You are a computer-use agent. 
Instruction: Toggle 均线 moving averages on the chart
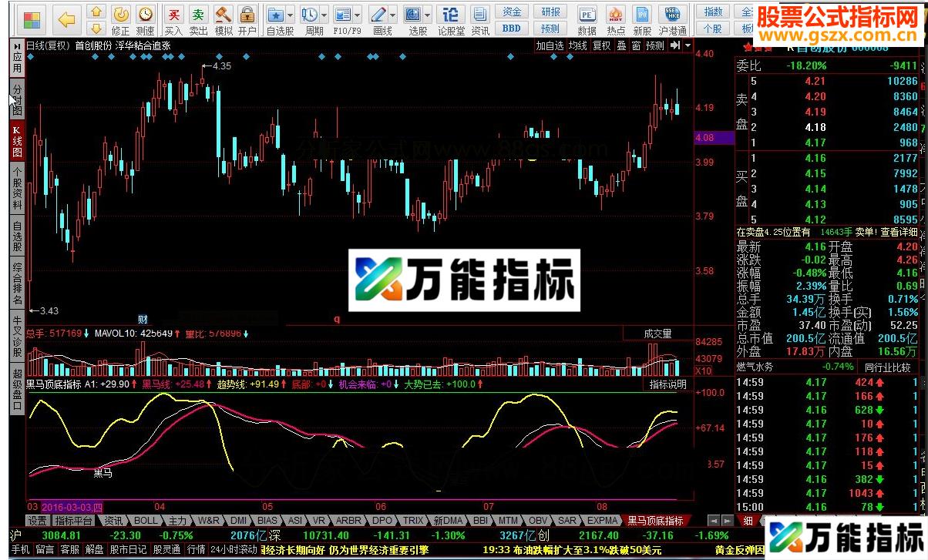click(578, 45)
